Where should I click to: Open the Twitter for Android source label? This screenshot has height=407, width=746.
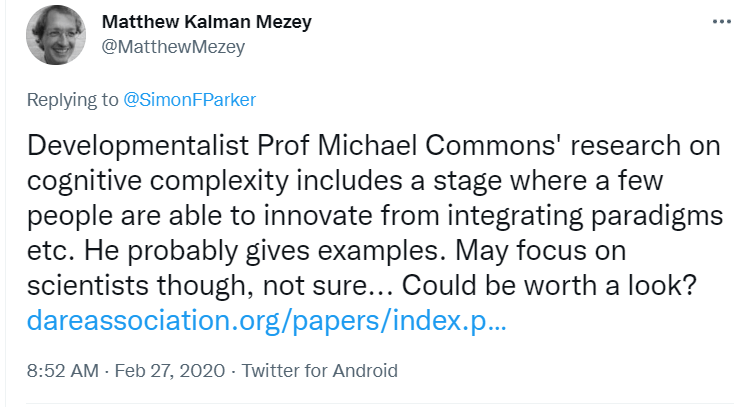click(319, 371)
